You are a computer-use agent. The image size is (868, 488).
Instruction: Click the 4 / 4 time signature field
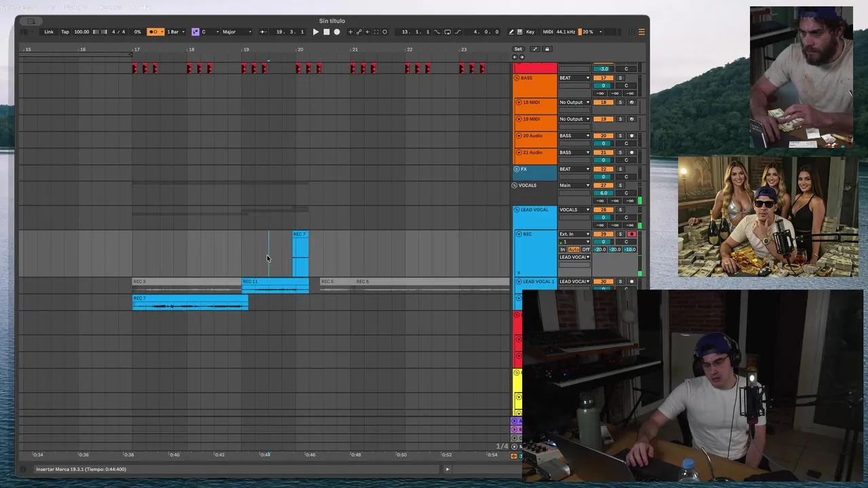(118, 32)
